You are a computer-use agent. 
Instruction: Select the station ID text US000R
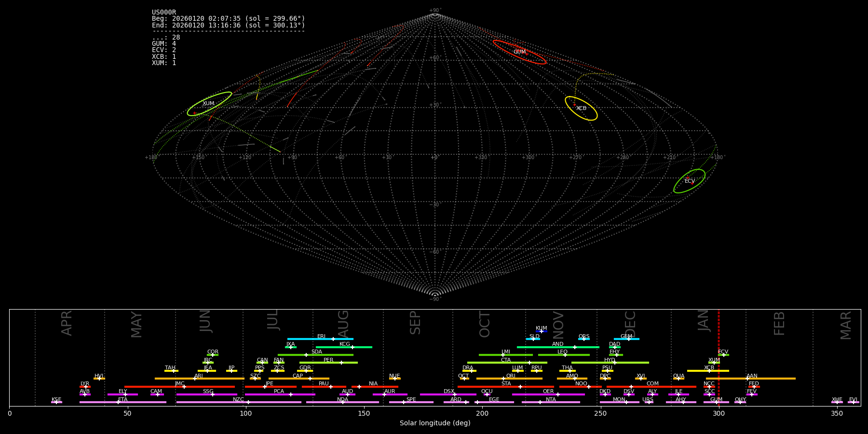(x=164, y=13)
